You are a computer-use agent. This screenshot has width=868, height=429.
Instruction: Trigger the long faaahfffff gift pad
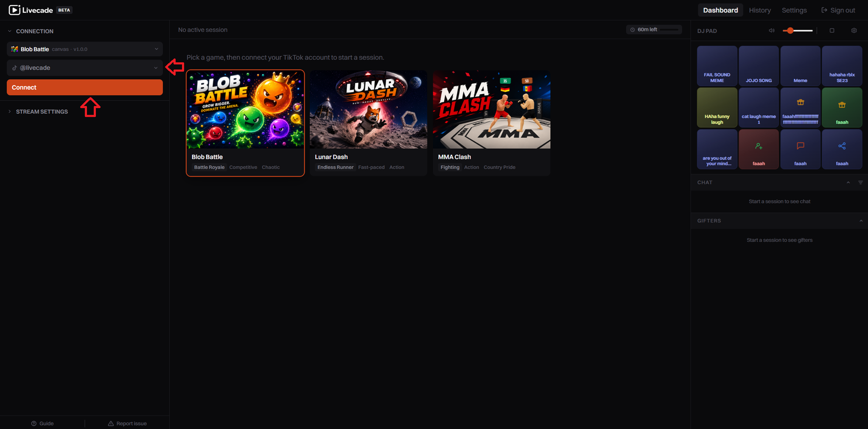point(801,108)
